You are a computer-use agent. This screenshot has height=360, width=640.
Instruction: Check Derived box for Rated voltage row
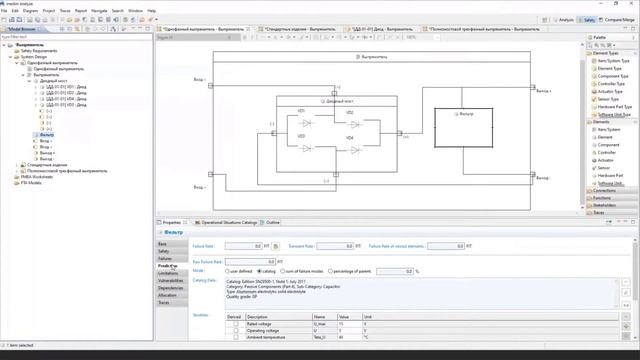236,324
